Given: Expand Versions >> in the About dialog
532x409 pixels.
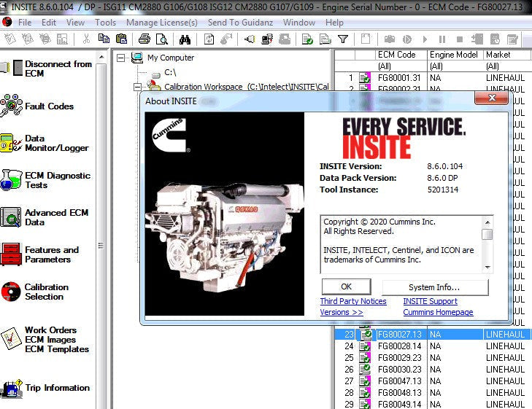Looking at the screenshot, I should pos(342,312).
